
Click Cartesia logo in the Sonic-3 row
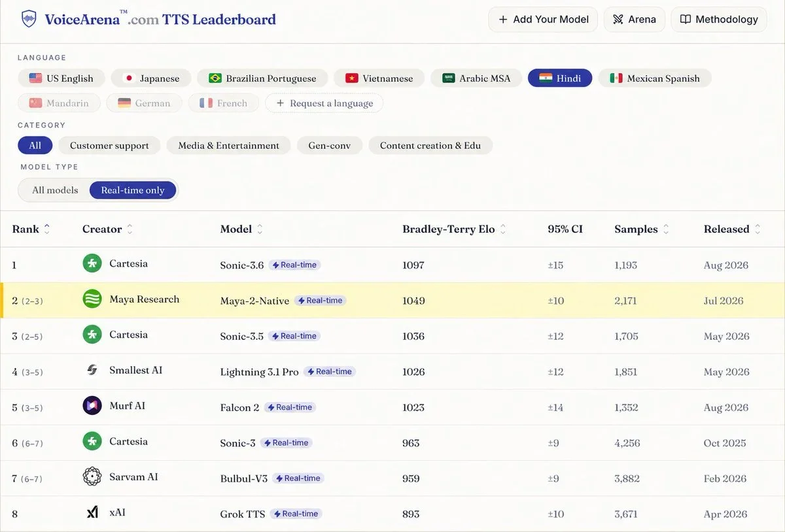point(92,441)
